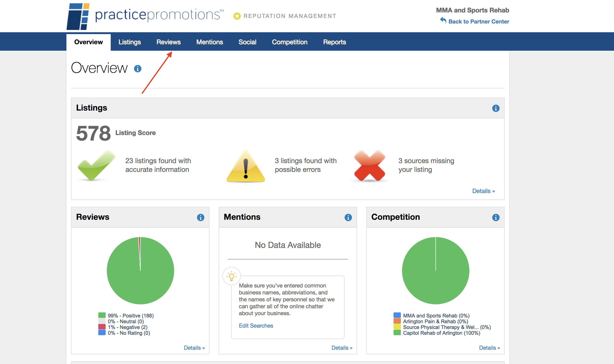Screen dimensions: 614x364
Task: Click the Edit Searches link
Action: [256, 326]
